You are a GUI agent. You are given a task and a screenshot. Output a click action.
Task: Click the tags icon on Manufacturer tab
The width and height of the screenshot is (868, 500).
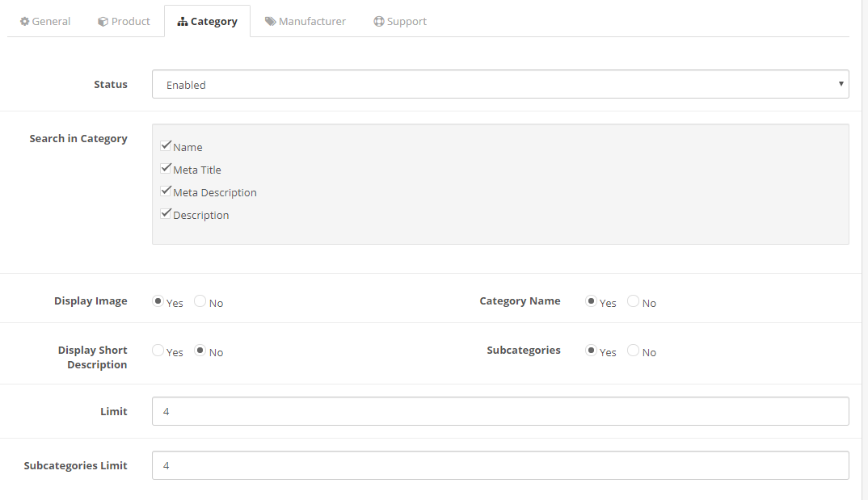point(270,22)
